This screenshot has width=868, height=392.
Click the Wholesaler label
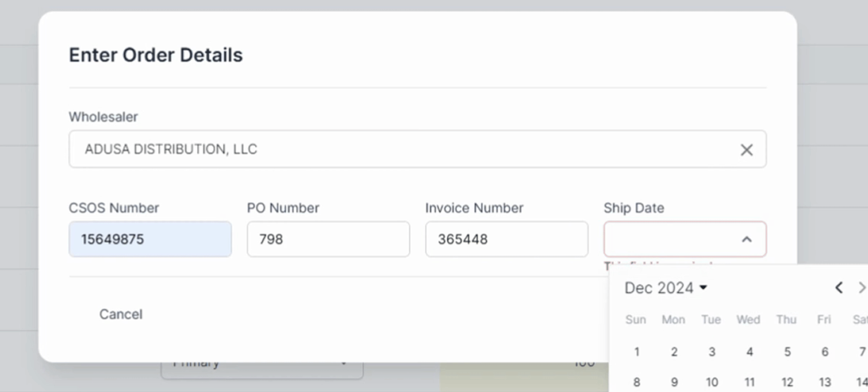point(103,117)
